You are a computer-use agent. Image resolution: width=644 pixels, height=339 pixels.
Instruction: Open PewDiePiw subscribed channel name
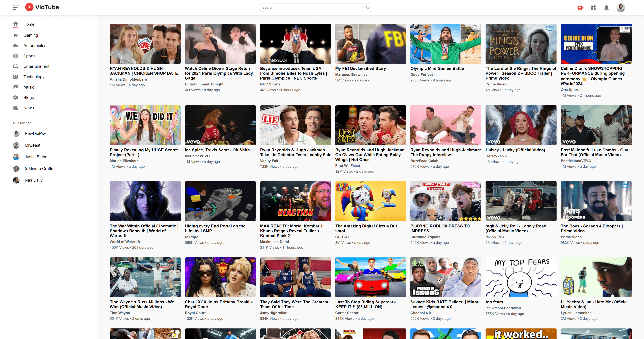click(35, 134)
